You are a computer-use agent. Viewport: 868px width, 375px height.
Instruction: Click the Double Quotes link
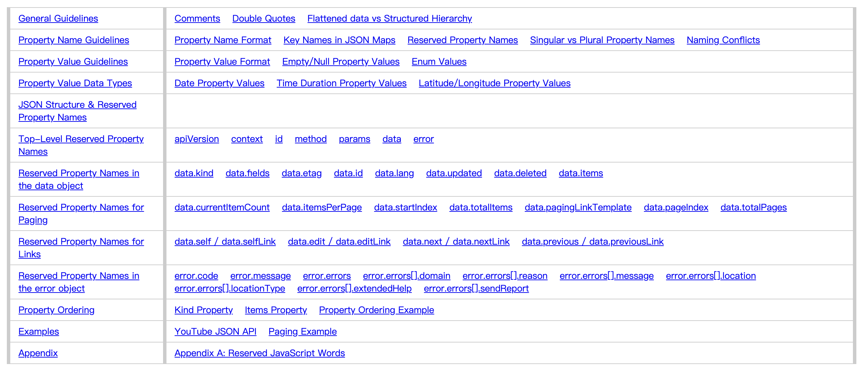(263, 18)
